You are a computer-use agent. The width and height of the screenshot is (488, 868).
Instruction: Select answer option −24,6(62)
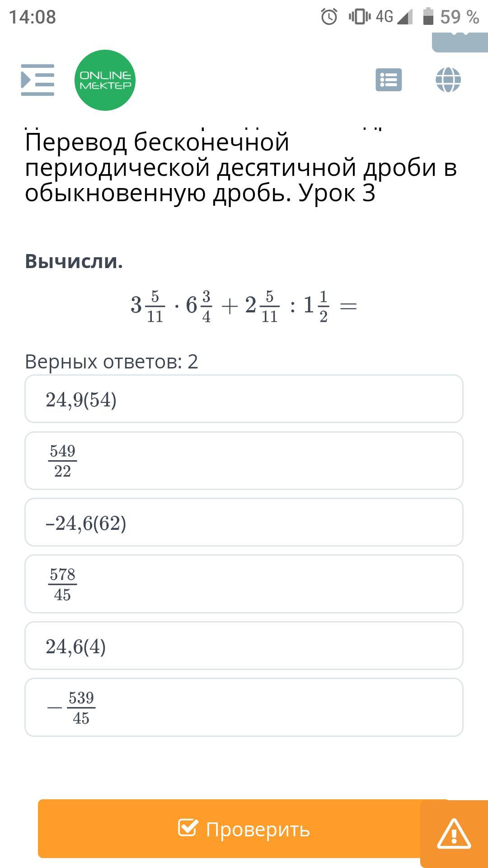(x=244, y=523)
